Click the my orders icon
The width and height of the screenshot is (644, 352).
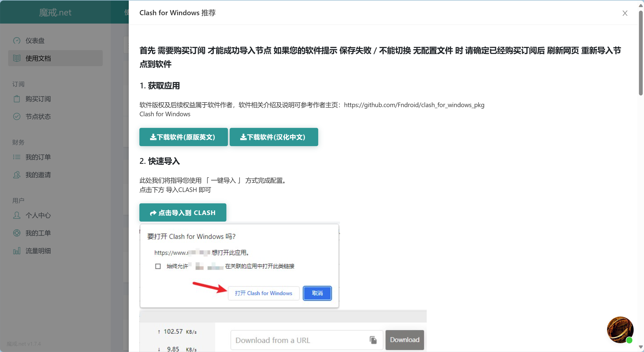(16, 157)
